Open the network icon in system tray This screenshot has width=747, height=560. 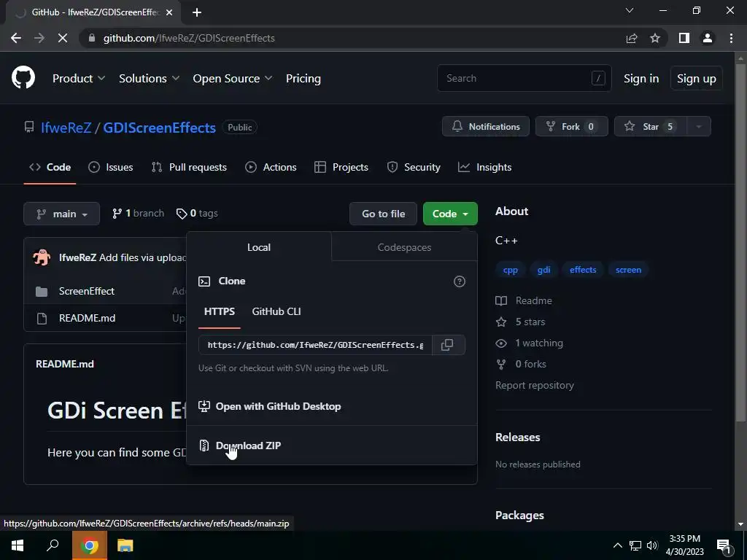pyautogui.click(x=635, y=545)
